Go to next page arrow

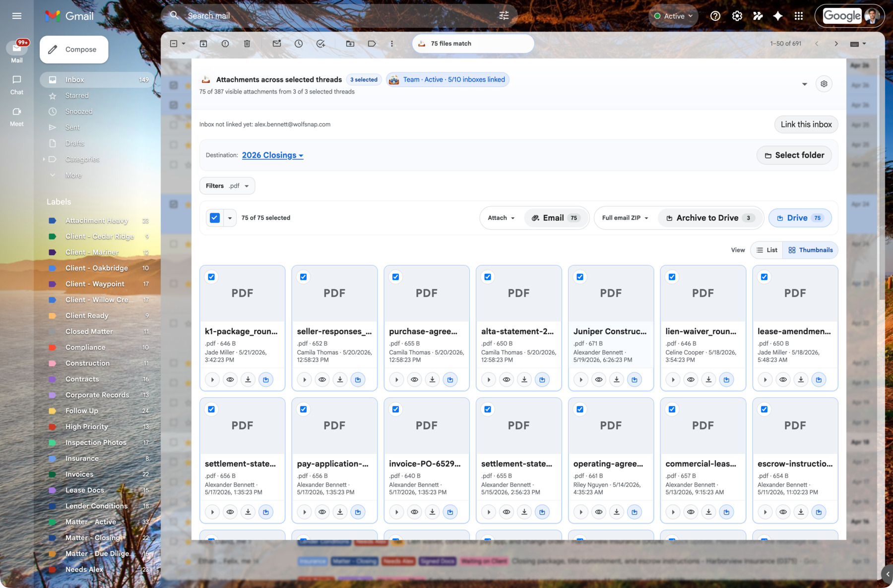pos(836,44)
